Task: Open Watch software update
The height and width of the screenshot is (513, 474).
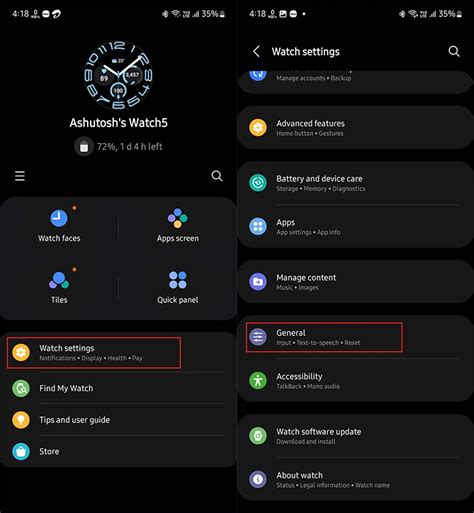Action: point(355,436)
